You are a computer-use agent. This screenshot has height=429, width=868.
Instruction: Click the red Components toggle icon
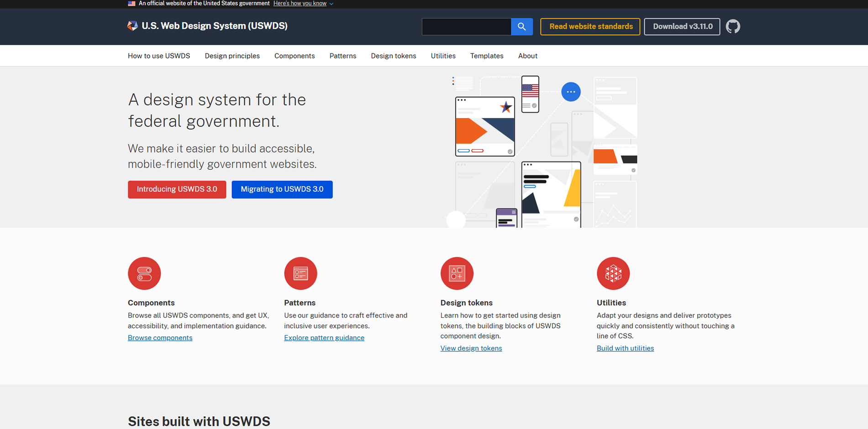(x=144, y=273)
